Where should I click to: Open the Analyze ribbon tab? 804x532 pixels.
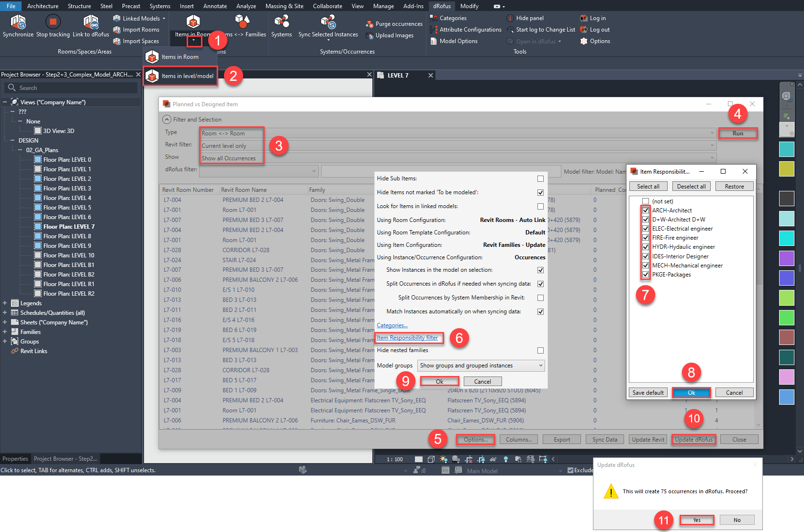(x=246, y=6)
